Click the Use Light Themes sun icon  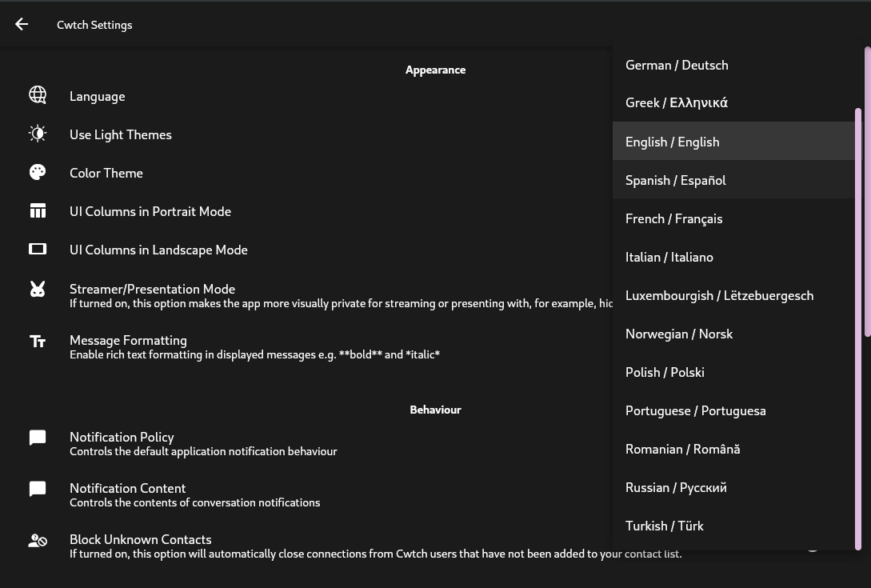point(38,134)
